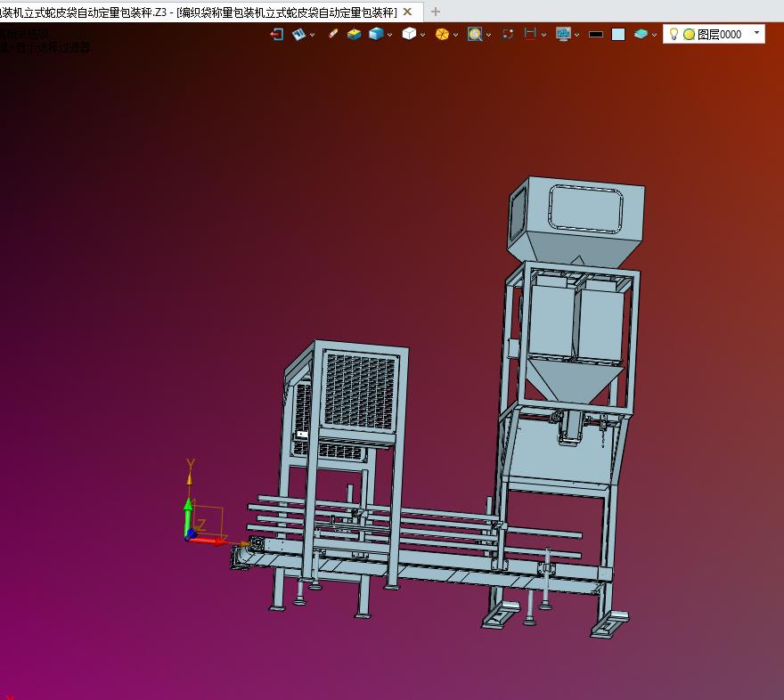
Task: Click the red dimension measure icon
Action: (531, 34)
